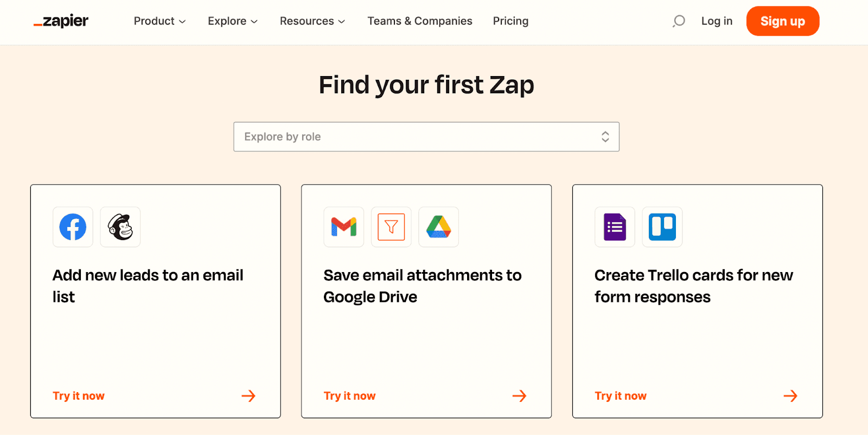This screenshot has height=435, width=868.
Task: Expand the Resources menu
Action: [312, 21]
